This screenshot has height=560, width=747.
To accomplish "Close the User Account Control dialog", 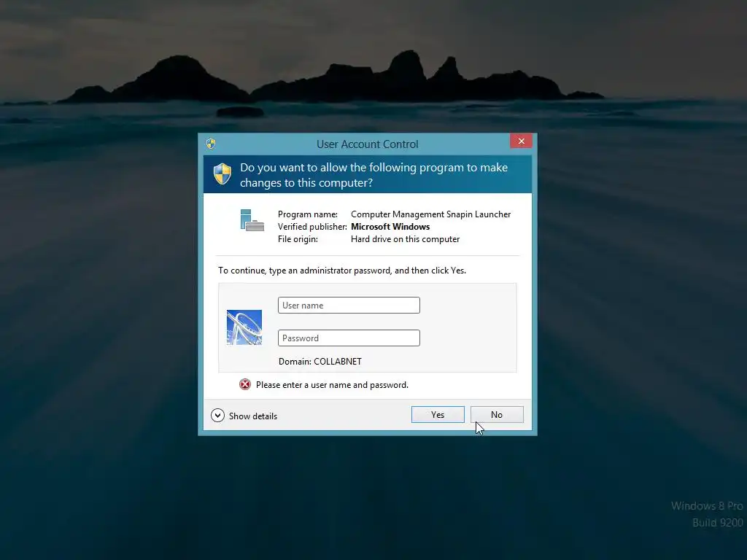I will pyautogui.click(x=521, y=141).
